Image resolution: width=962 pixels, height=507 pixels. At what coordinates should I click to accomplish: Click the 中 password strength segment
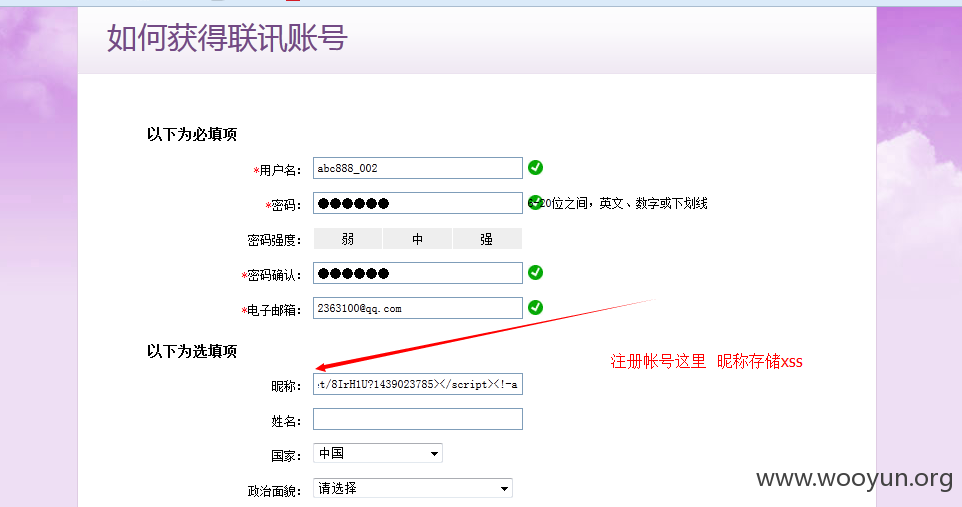[417, 239]
